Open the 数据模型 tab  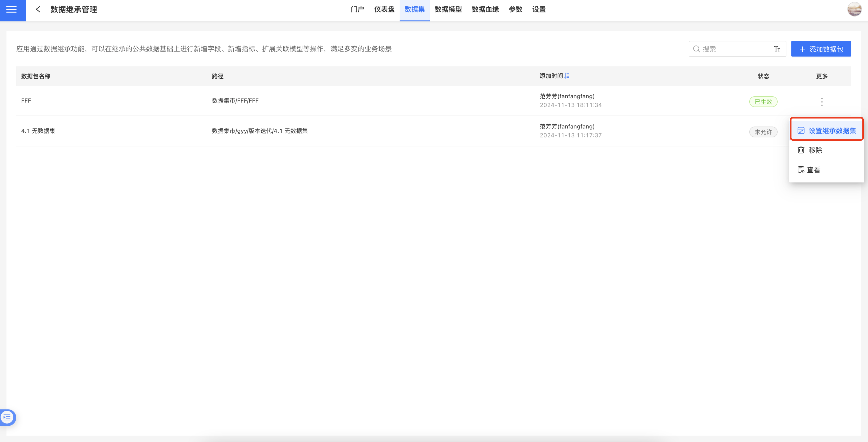[x=448, y=9]
